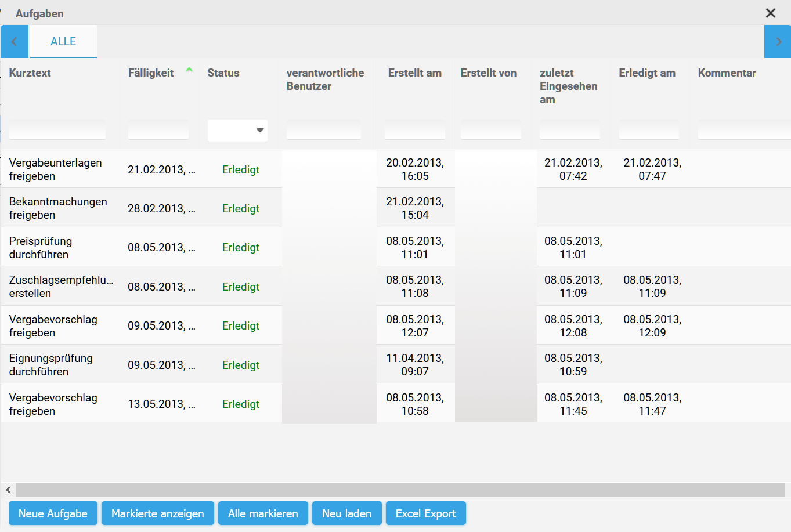
Task: Click the Neu laden button
Action: [x=347, y=513]
